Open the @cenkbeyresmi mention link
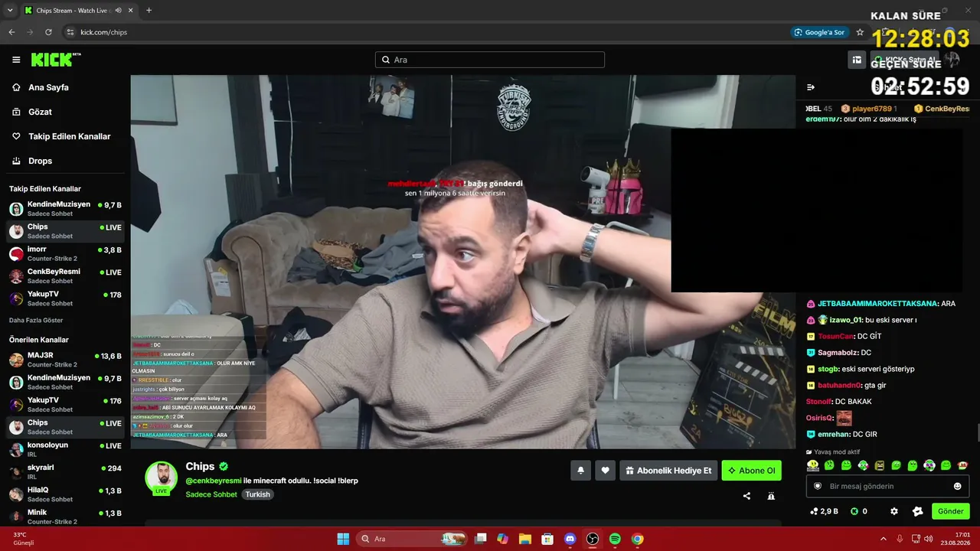This screenshot has width=980, height=551. click(x=214, y=481)
